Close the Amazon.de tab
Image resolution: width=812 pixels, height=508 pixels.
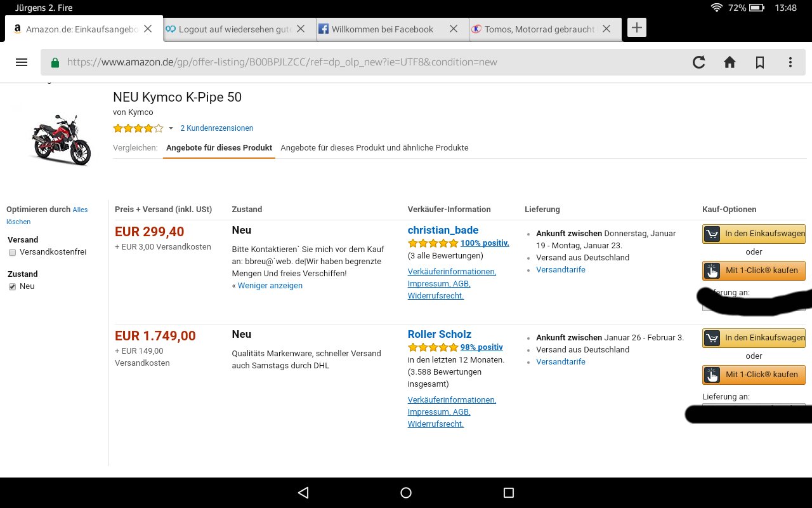[148, 29]
